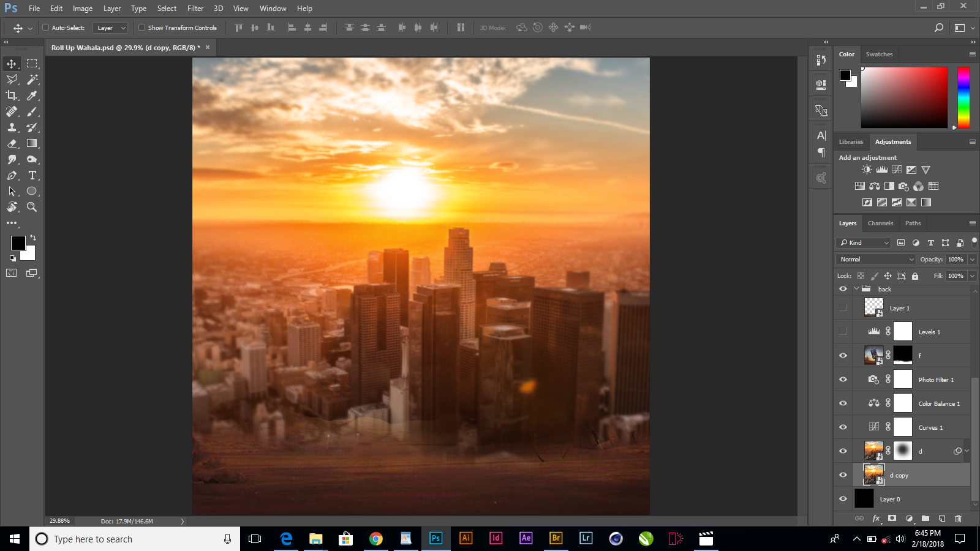Screen dimensions: 980x551
Task: Select the Healing Brush tool
Action: (x=12, y=111)
